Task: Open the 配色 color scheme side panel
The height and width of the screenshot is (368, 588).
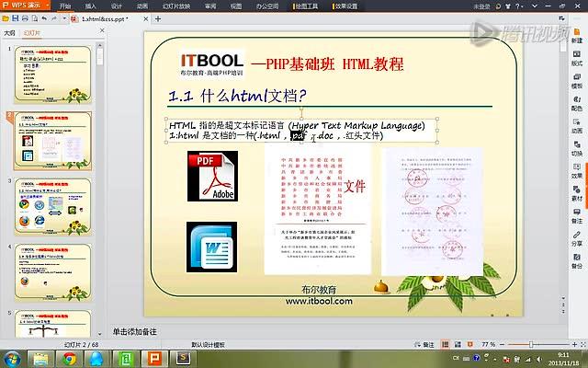Action: coord(577,104)
